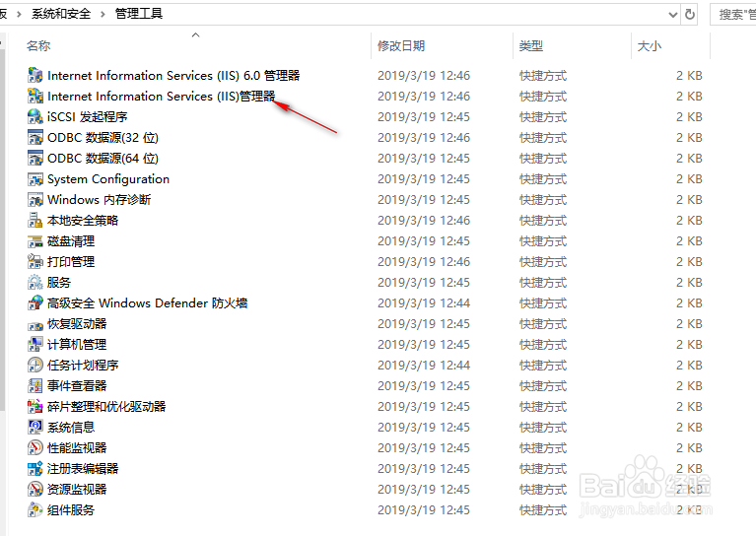Click the 磁盘清理 icon

tap(35, 241)
